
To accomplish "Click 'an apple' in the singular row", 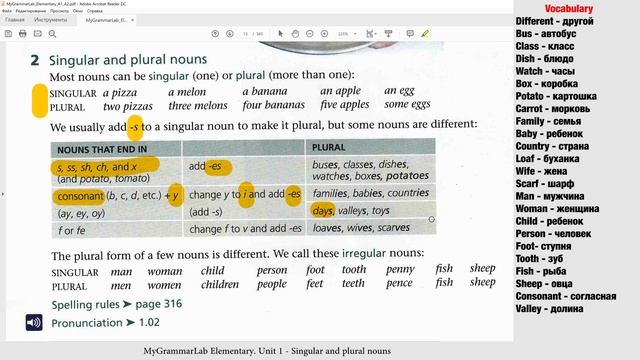I will (340, 91).
